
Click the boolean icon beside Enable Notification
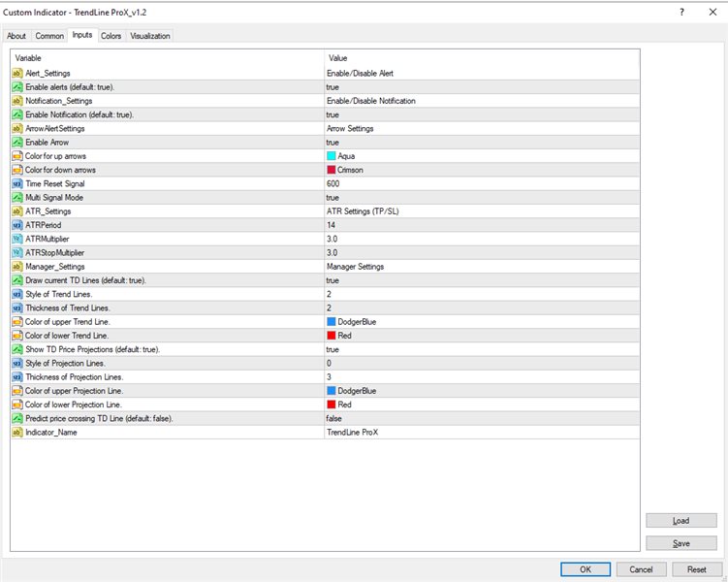[x=17, y=114]
